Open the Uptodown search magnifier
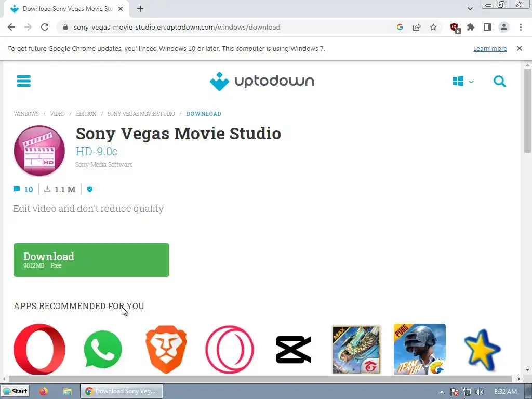 [x=499, y=82]
